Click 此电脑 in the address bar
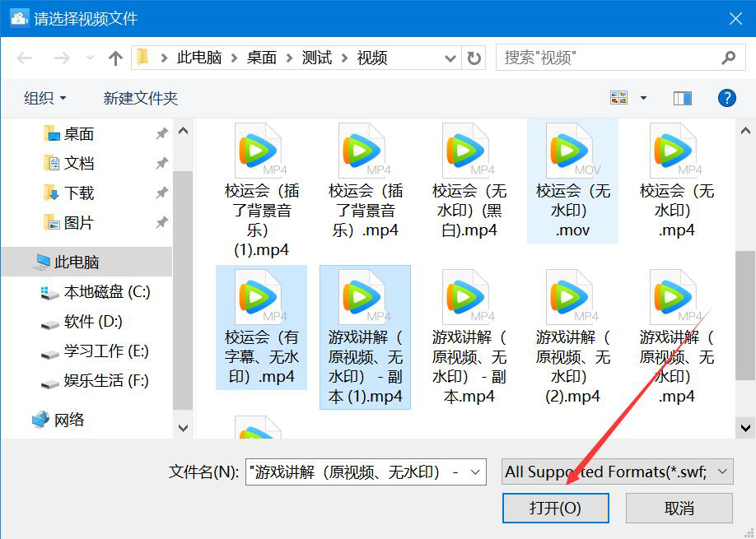The image size is (756, 539). [x=198, y=58]
